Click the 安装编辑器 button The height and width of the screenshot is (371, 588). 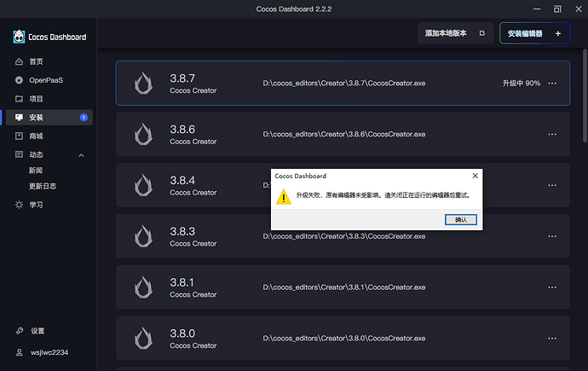pos(535,33)
